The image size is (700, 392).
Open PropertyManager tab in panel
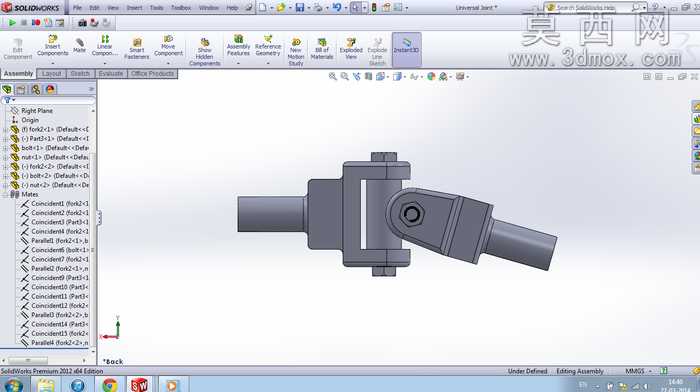[x=21, y=89]
